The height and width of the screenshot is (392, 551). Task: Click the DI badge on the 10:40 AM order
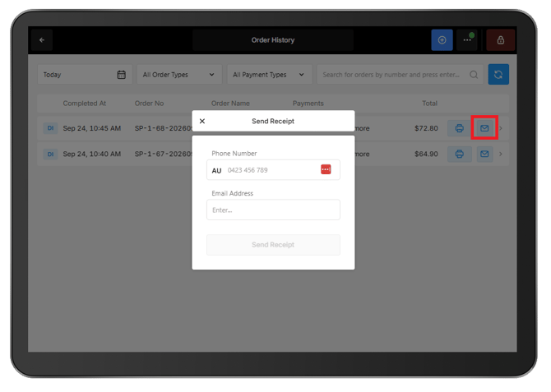click(x=50, y=154)
